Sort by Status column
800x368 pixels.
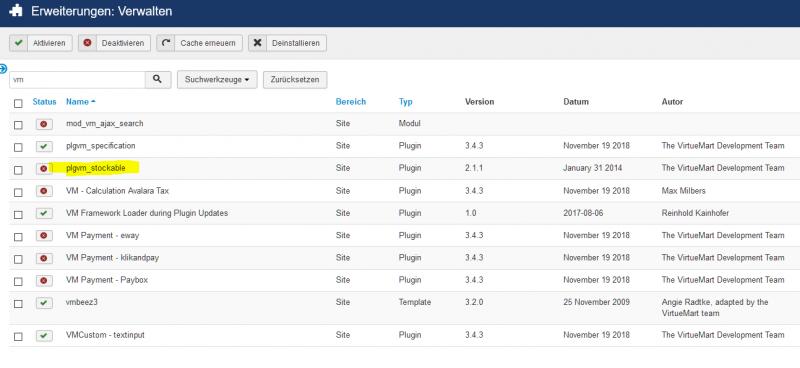pos(44,102)
